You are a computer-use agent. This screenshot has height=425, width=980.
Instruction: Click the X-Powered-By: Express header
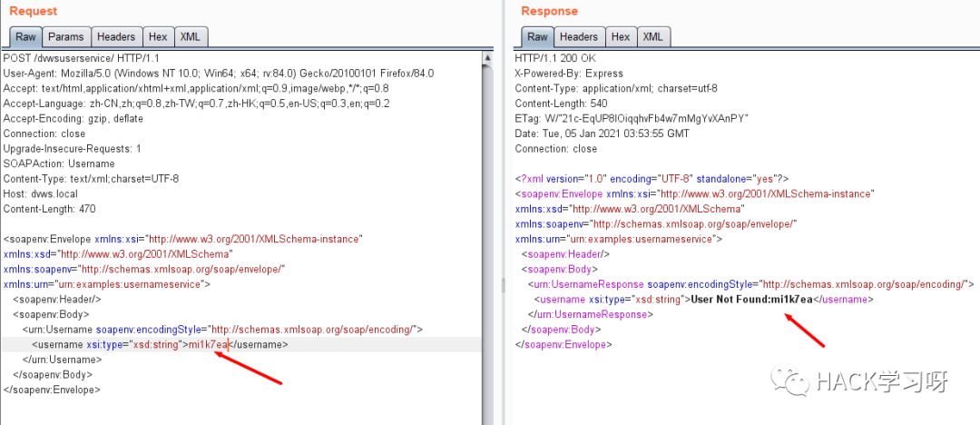pos(569,74)
